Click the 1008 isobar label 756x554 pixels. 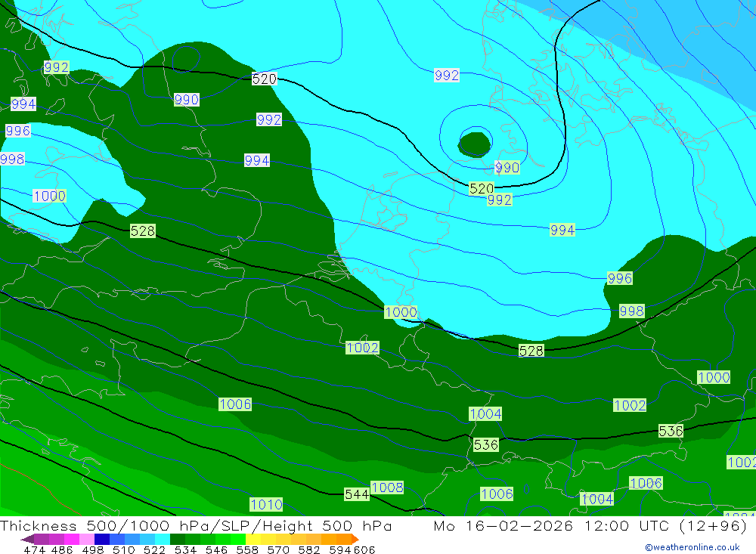point(387,487)
